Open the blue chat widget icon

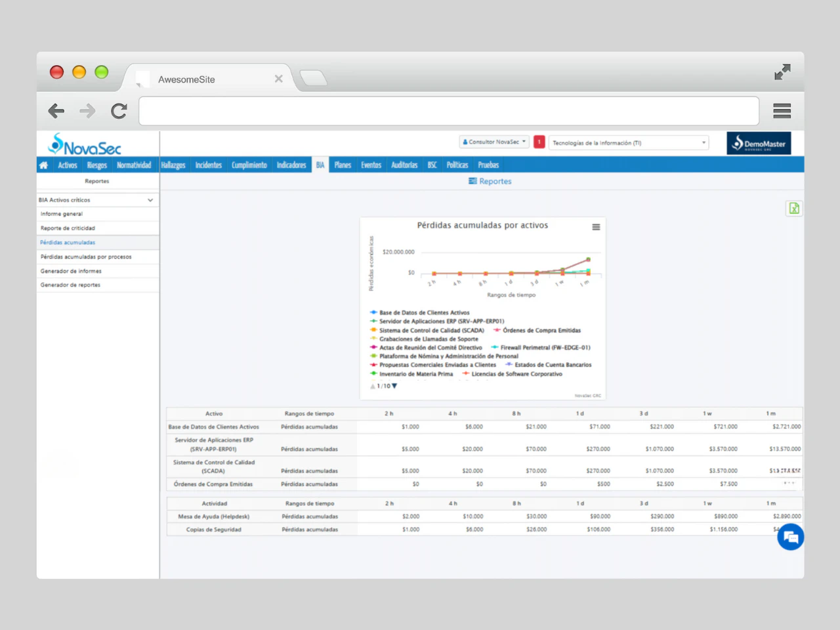(x=790, y=537)
